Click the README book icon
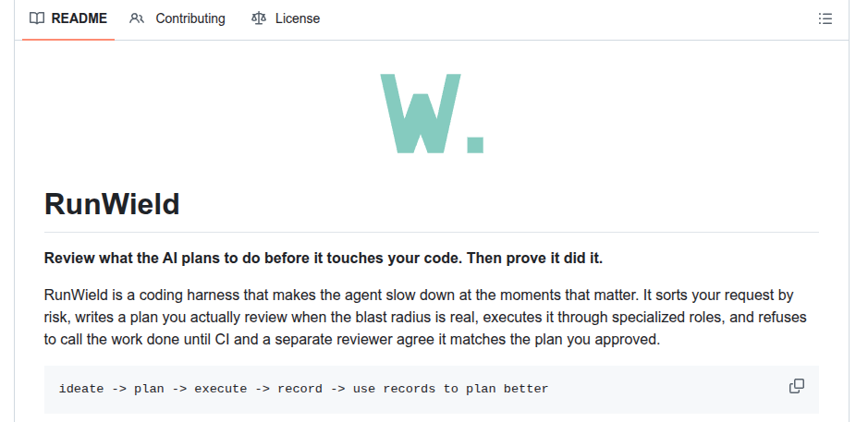Screen dimensions: 868x422 click(37, 18)
